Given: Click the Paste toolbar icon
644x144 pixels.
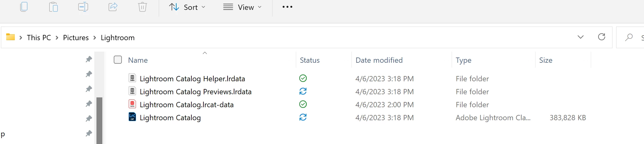Looking at the screenshot, I should click(53, 6).
